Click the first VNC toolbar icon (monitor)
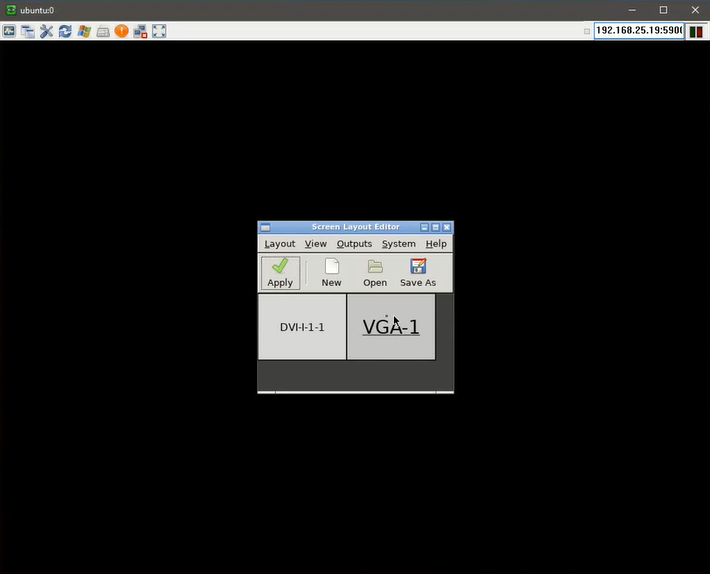Image resolution: width=710 pixels, height=574 pixels. coord(9,31)
